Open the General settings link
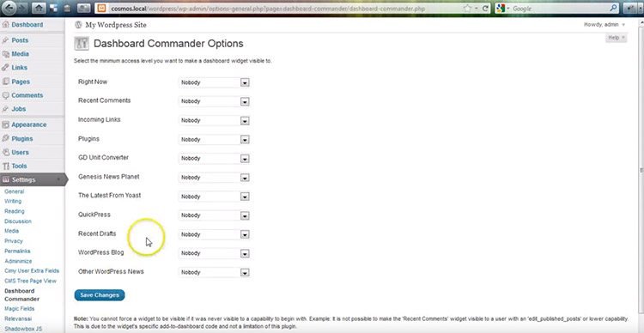This screenshot has height=333, width=644. pos(15,191)
